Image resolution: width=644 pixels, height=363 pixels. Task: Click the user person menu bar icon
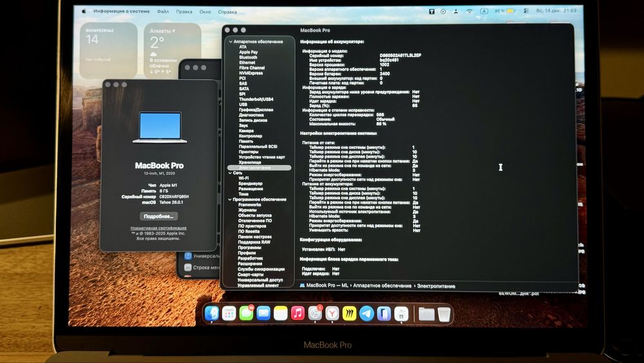tap(455, 12)
